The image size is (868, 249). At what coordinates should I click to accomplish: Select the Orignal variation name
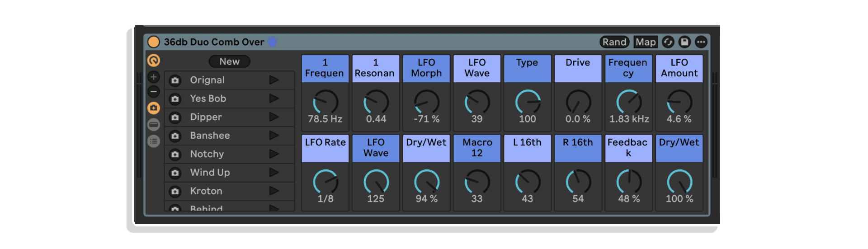(207, 80)
